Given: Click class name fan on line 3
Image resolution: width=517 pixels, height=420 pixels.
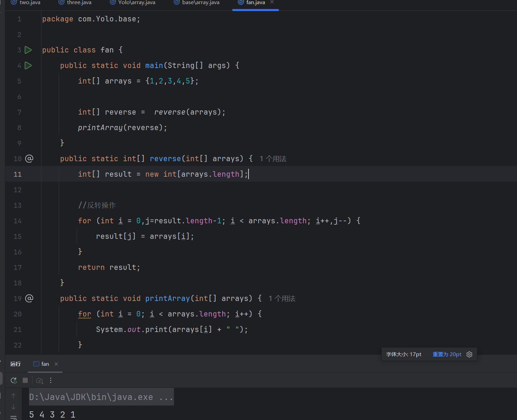Looking at the screenshot, I should (107, 50).
